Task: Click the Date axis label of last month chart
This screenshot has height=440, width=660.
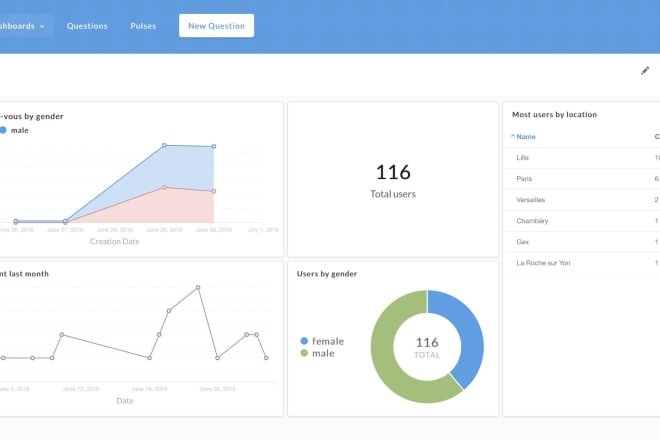Action: [x=125, y=401]
